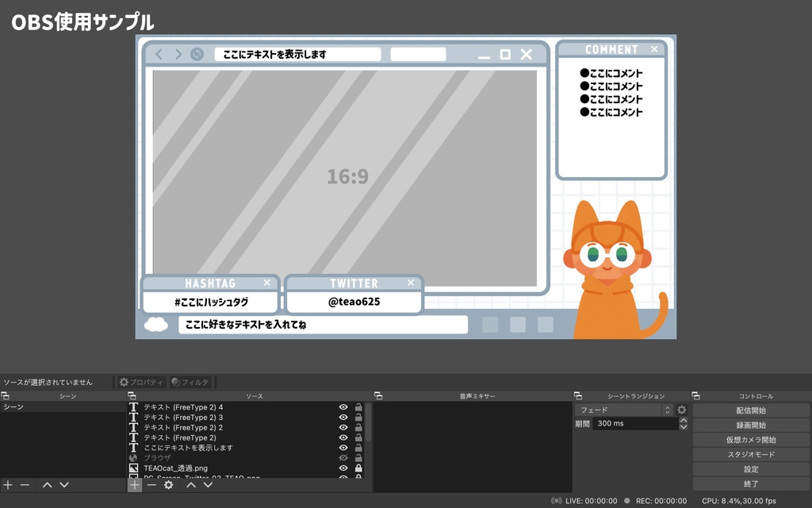Hide テキスト (FreeType 2) 4 with eye icon

[343, 407]
